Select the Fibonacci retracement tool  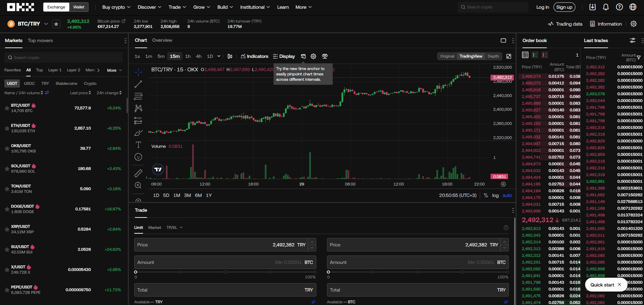(138, 96)
